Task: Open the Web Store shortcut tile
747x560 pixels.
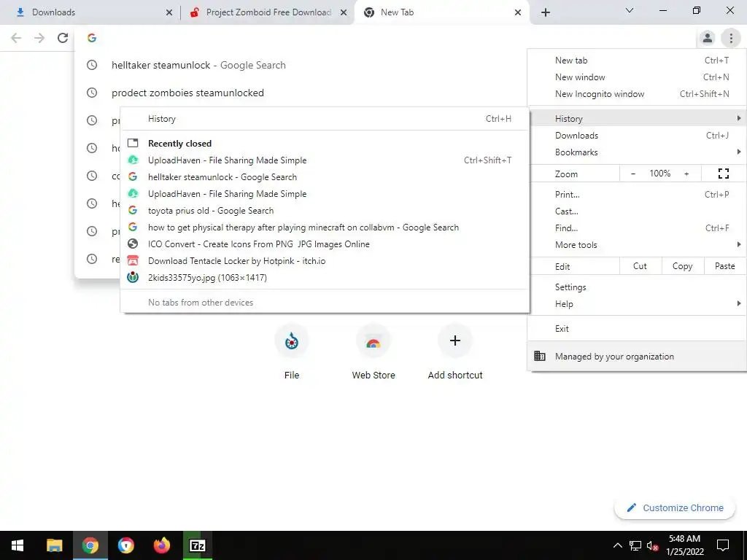Action: click(x=373, y=352)
